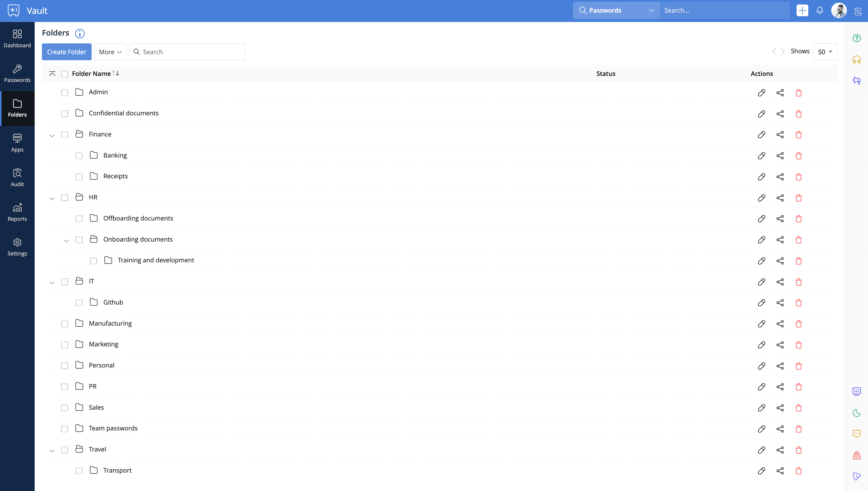Select the Github folder checkbox

[x=79, y=303]
